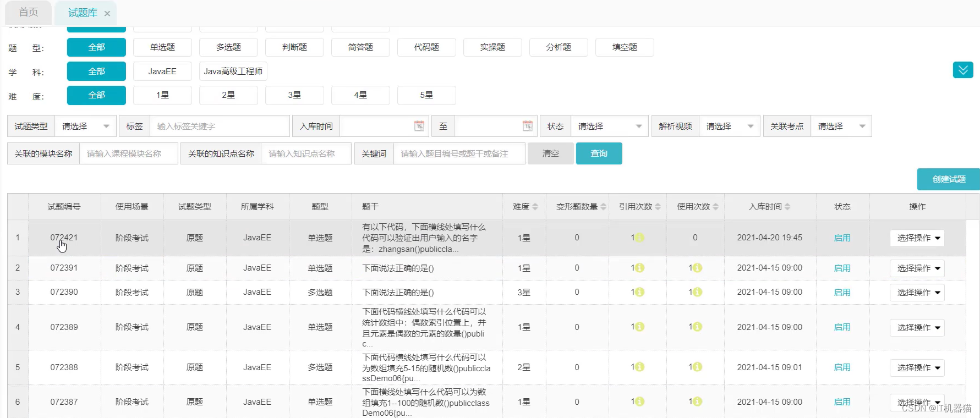Show 引用次数 info icon for question 072389
The height and width of the screenshot is (418, 980).
(x=640, y=327)
